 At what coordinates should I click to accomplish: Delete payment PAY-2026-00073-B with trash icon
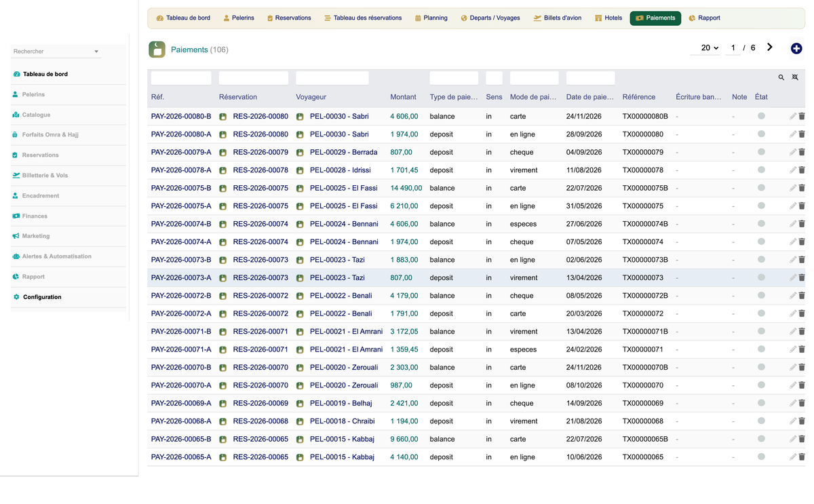pyautogui.click(x=802, y=260)
